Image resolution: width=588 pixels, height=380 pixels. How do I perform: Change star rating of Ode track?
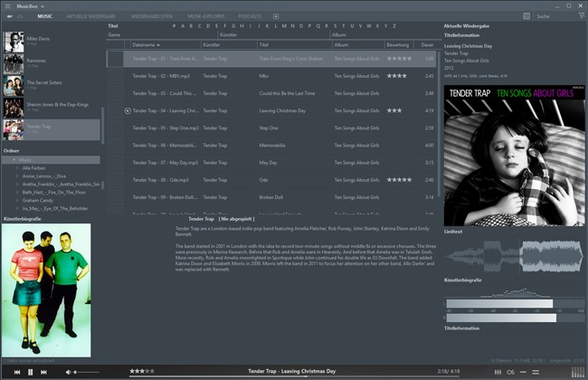pos(399,180)
